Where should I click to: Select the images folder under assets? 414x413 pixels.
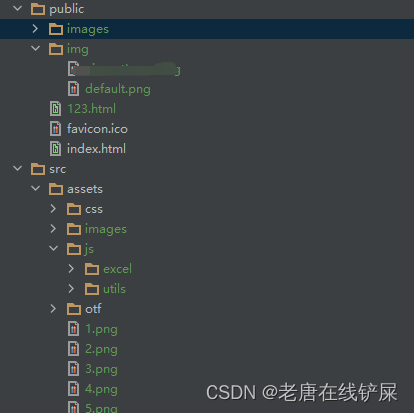[x=97, y=229]
